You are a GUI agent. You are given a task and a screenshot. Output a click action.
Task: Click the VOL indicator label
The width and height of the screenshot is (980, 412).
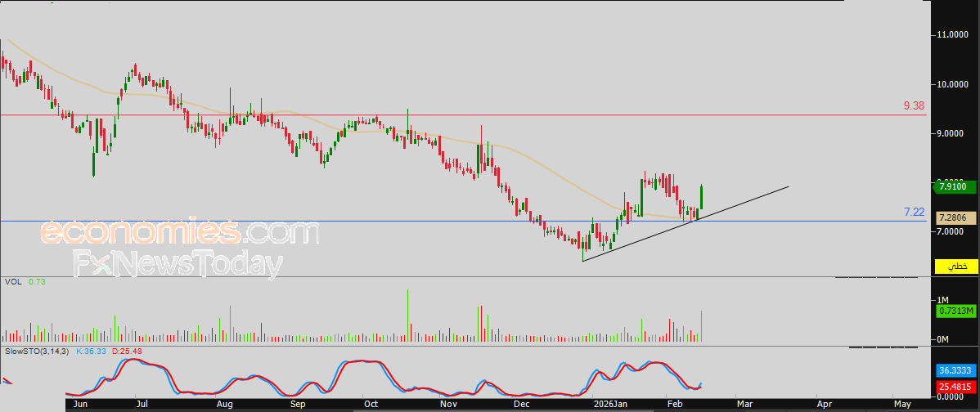pos(13,281)
